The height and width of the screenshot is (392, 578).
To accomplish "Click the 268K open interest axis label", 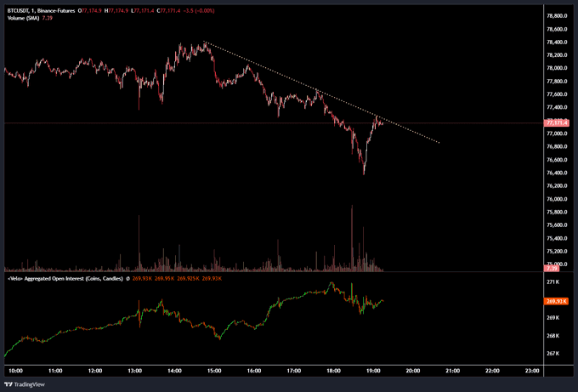I will click(553, 336).
